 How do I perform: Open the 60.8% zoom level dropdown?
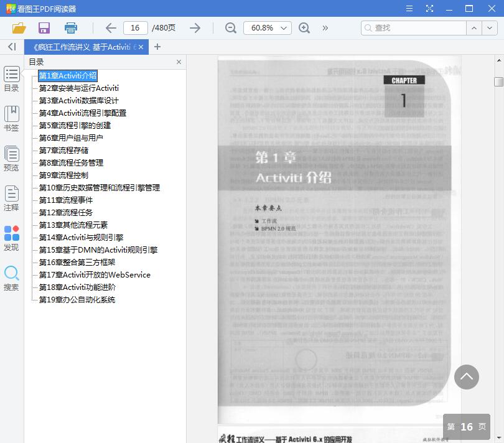pos(268,28)
